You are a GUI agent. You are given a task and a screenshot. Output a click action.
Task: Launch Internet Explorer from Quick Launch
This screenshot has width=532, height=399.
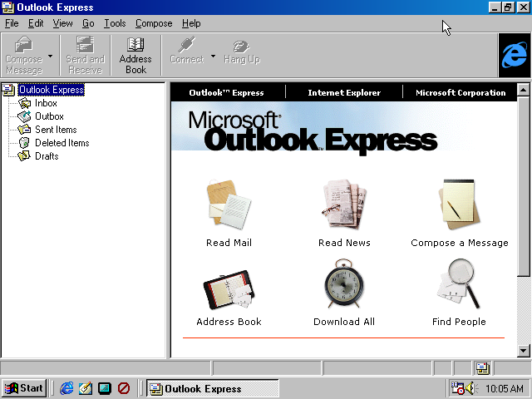tap(66, 388)
